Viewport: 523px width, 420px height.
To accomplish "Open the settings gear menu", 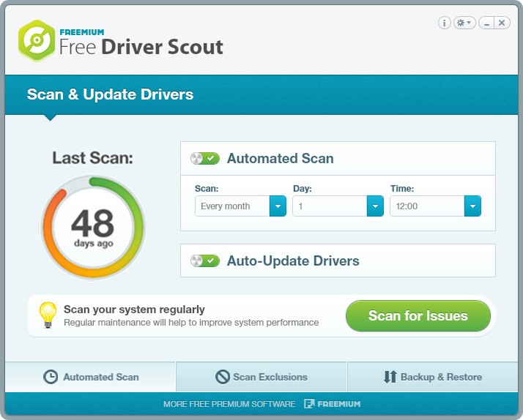I will (x=464, y=23).
